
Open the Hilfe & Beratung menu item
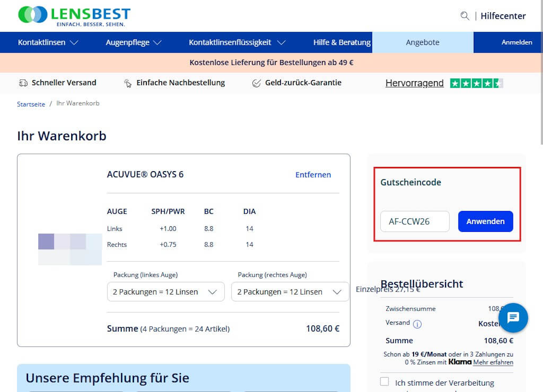(342, 42)
